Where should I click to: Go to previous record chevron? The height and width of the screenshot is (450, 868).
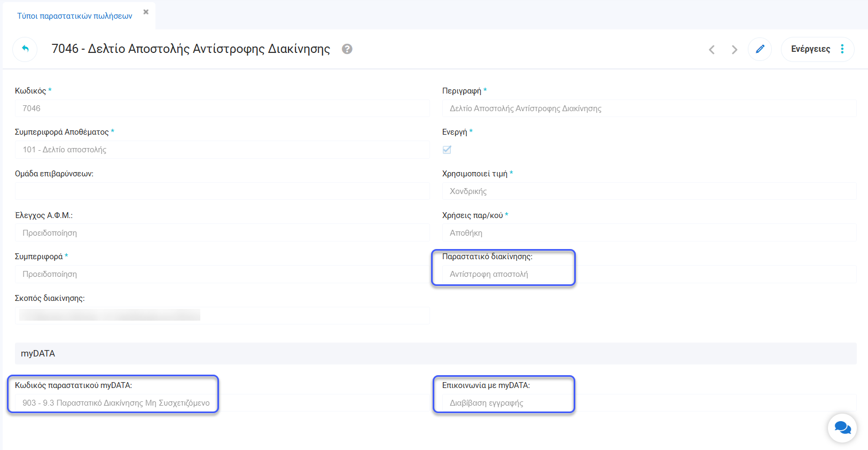pos(711,50)
